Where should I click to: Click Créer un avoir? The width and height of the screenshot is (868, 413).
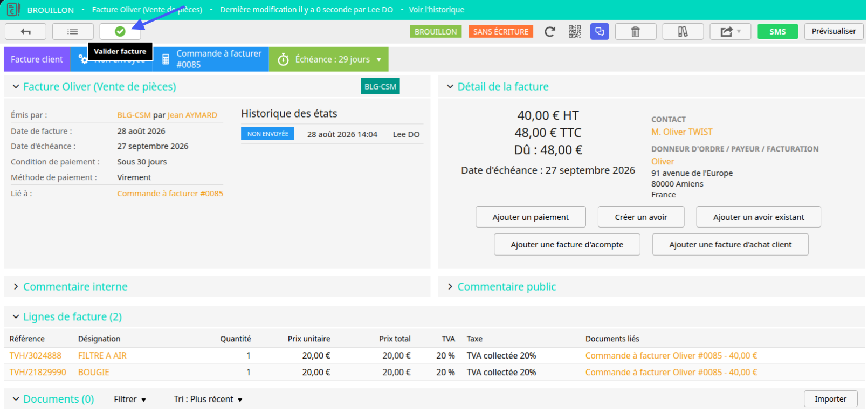(641, 217)
